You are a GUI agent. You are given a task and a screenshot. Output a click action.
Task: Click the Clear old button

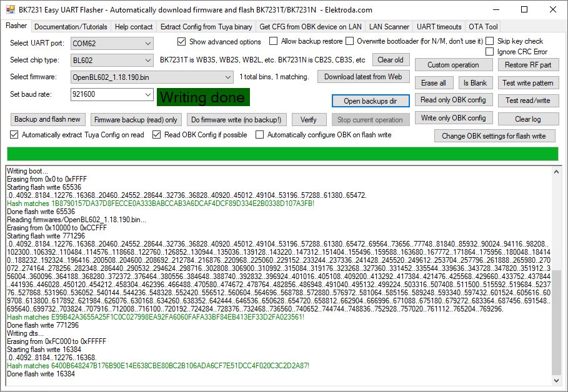390,60
